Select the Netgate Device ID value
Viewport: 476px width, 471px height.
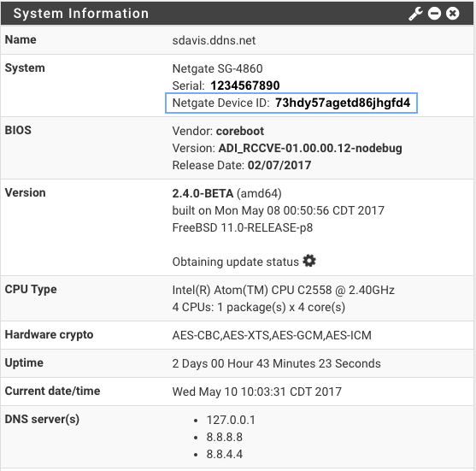point(343,103)
